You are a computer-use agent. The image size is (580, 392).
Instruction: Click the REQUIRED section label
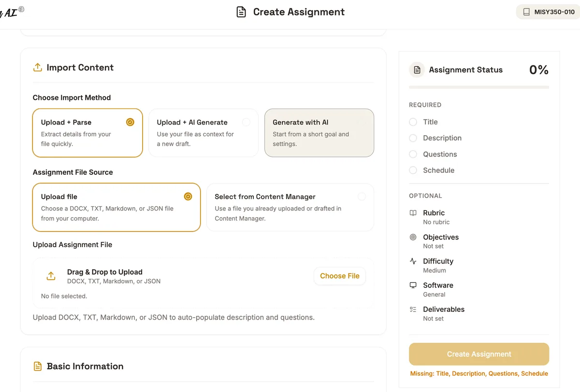coord(425,105)
